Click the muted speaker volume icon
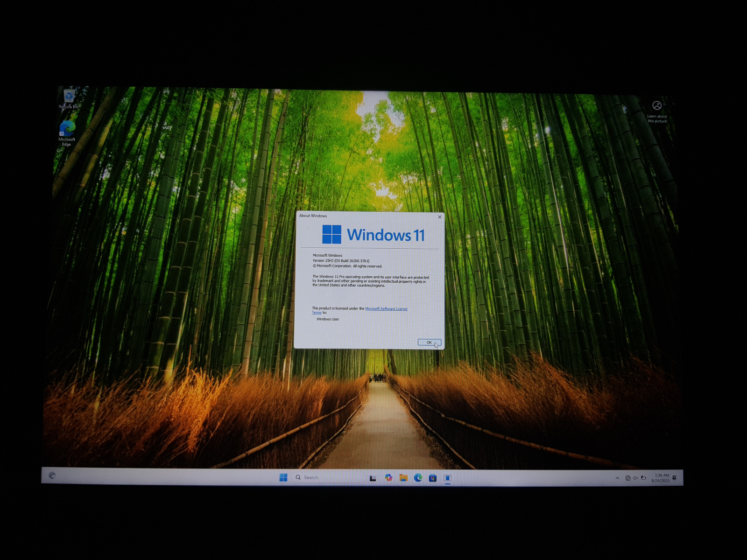This screenshot has width=747, height=560. tap(635, 478)
